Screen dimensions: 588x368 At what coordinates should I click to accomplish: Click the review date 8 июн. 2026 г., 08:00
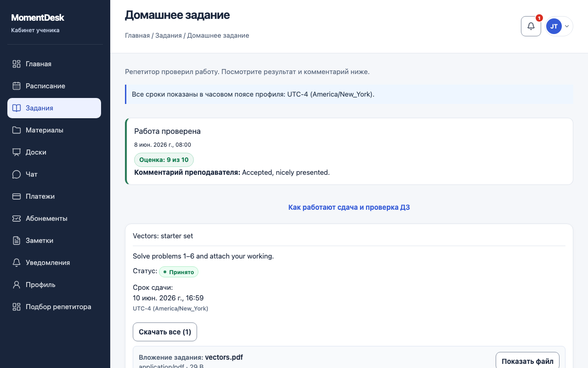click(163, 145)
